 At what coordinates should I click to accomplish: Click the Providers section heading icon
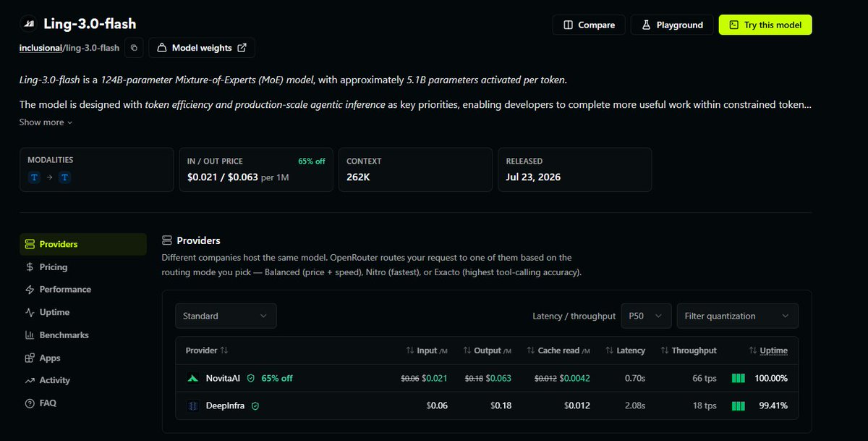pyautogui.click(x=167, y=240)
